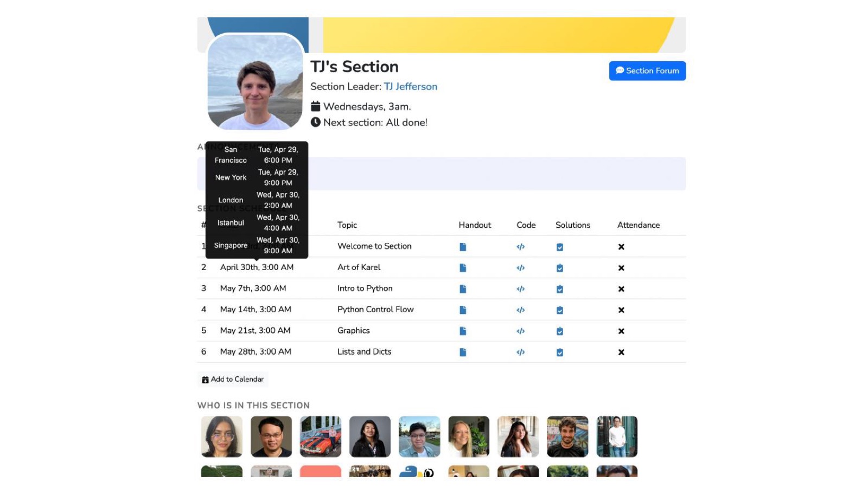This screenshot has width=868, height=488.
Task: Open handout for Graphics
Action: click(463, 331)
